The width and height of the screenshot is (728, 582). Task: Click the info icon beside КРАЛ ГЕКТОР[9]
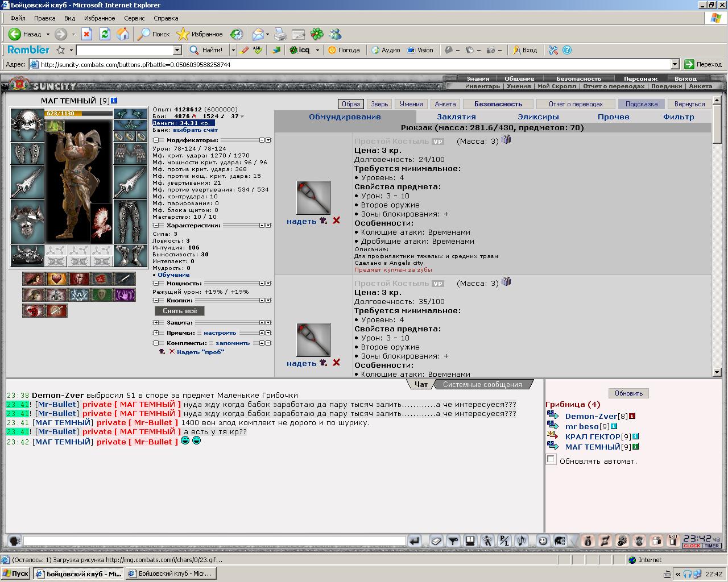click(635, 436)
